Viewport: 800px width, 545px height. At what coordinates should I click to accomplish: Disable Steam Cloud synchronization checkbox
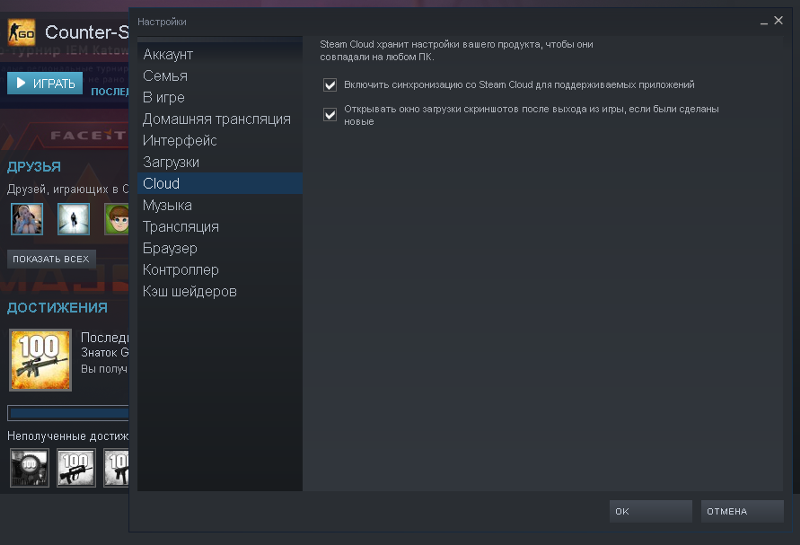330,85
